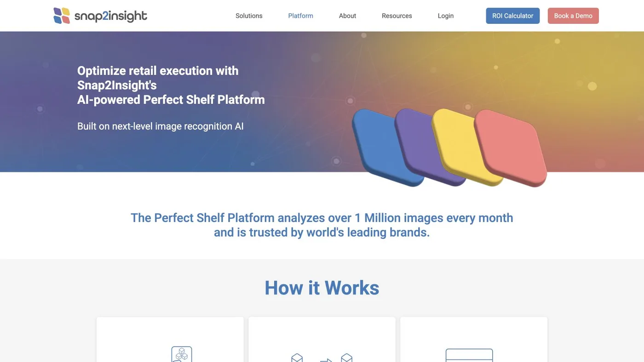This screenshot has width=644, height=362.
Task: Go to the About page
Action: (x=347, y=16)
